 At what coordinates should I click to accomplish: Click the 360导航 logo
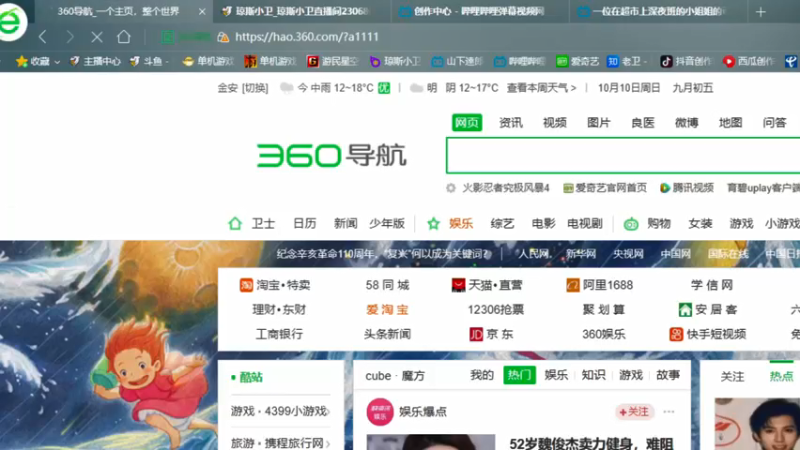(332, 155)
